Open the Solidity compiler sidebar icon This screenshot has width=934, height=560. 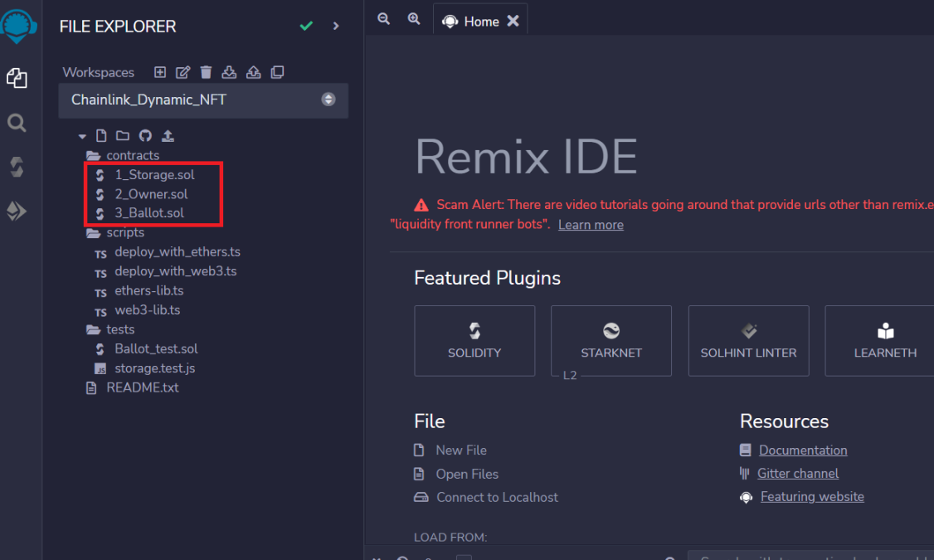point(17,168)
